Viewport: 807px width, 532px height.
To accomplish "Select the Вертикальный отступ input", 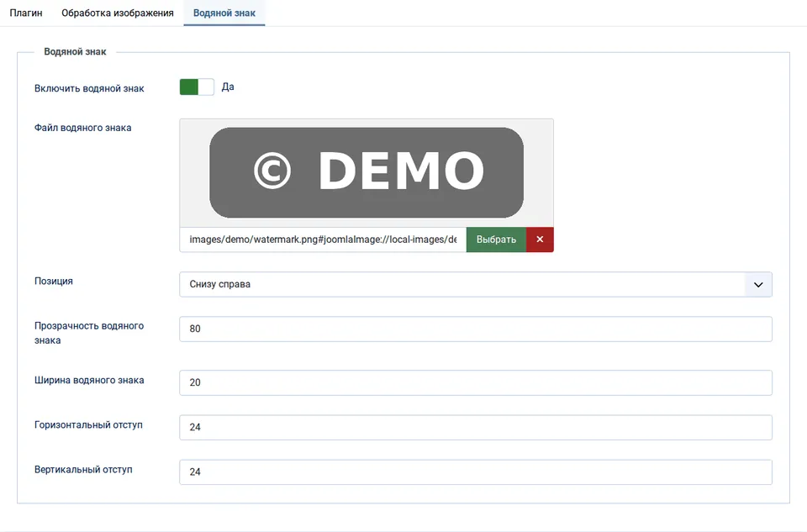I will [x=476, y=472].
